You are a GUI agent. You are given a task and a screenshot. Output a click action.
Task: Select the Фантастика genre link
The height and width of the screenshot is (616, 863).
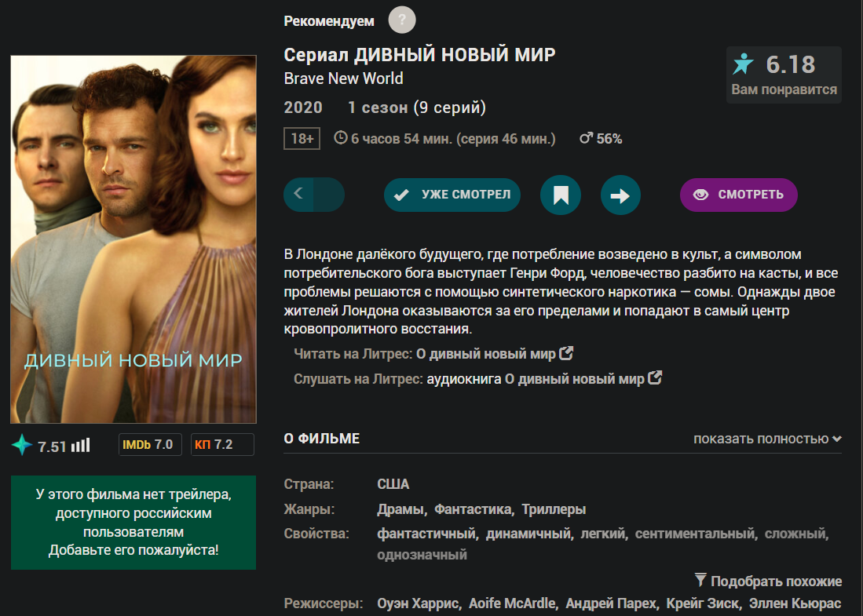473,509
